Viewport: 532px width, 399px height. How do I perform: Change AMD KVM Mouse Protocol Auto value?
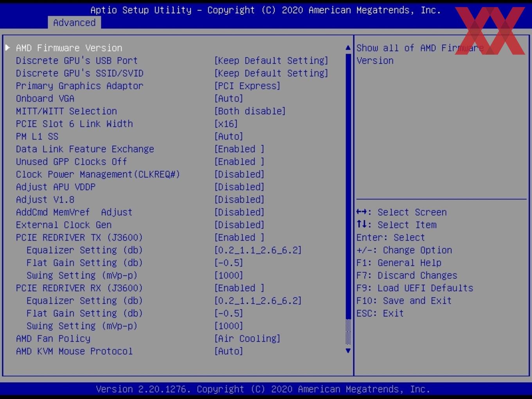pyautogui.click(x=229, y=351)
